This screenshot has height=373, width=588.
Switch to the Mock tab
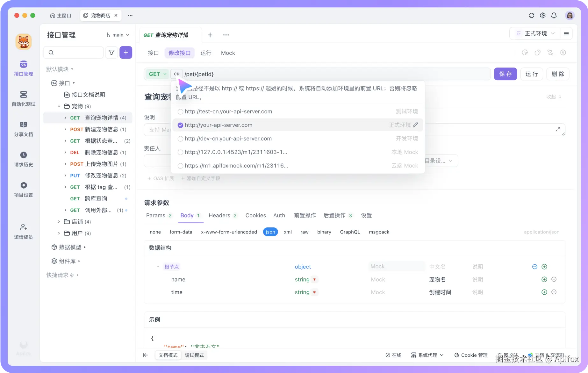[x=228, y=53]
